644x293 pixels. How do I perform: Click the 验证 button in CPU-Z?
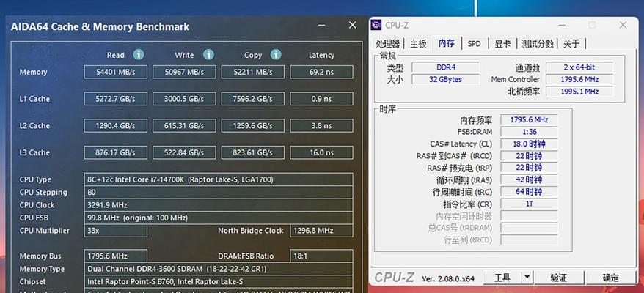click(x=559, y=278)
